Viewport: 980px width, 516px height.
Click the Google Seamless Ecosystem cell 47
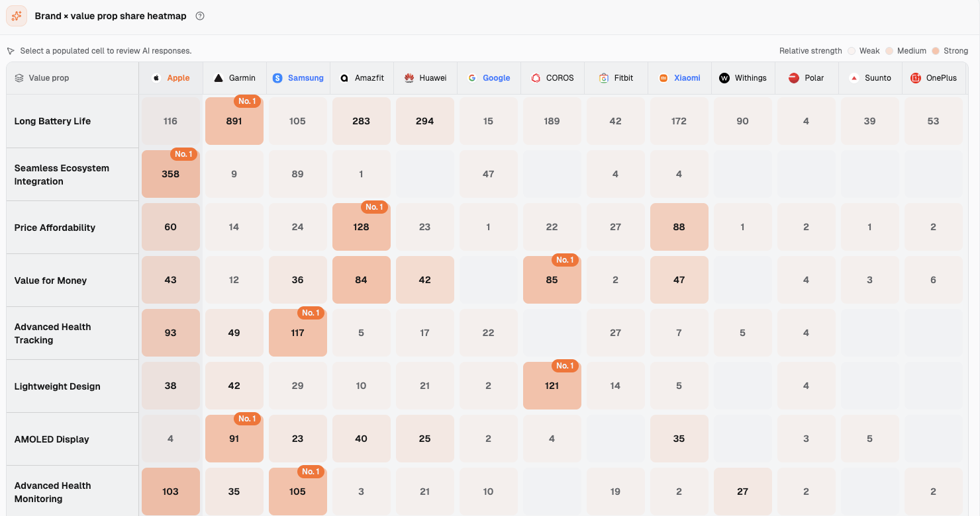coord(489,174)
